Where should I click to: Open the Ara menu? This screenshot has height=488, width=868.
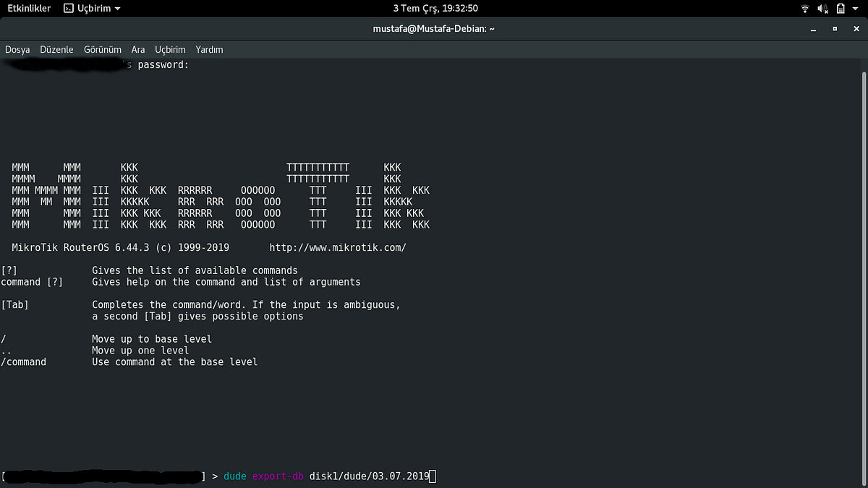(138, 50)
